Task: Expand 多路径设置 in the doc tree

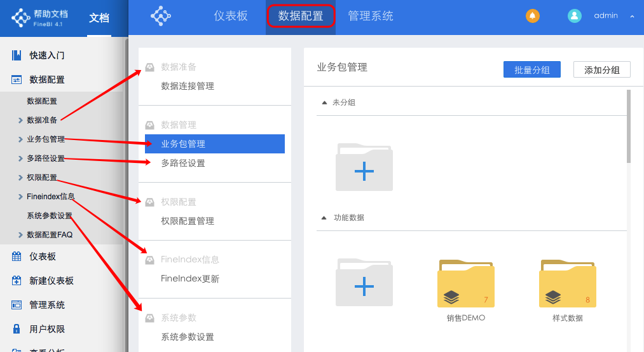Action: [20, 158]
